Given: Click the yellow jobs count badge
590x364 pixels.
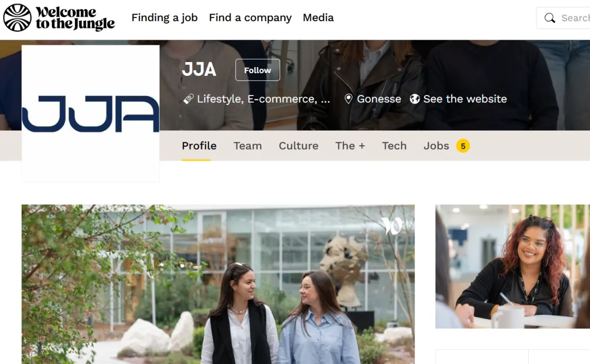Looking at the screenshot, I should coord(463,146).
